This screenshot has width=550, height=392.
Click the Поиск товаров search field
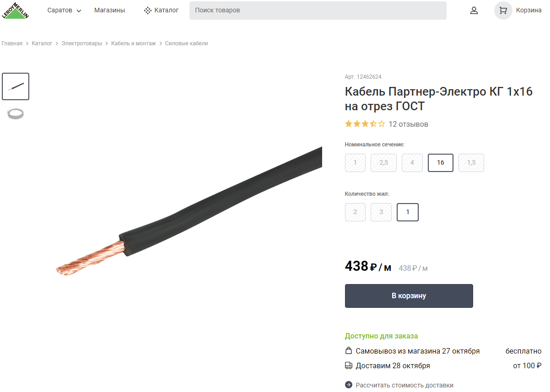click(x=318, y=11)
